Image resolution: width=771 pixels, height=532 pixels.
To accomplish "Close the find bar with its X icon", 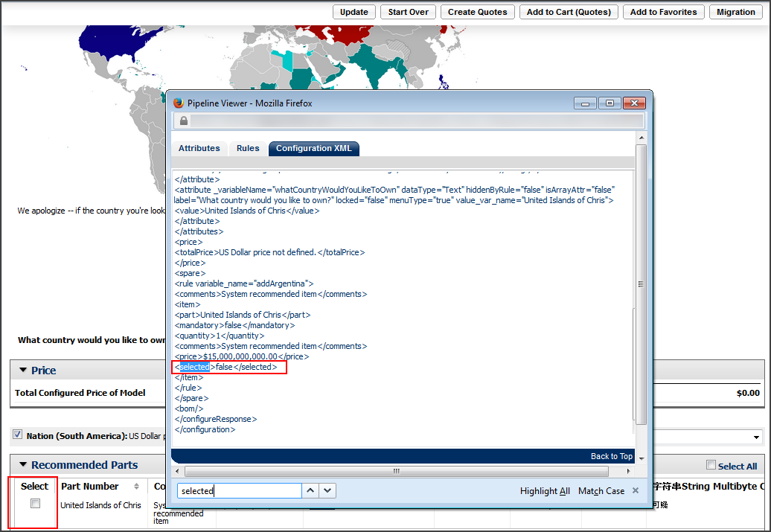I will [636, 490].
